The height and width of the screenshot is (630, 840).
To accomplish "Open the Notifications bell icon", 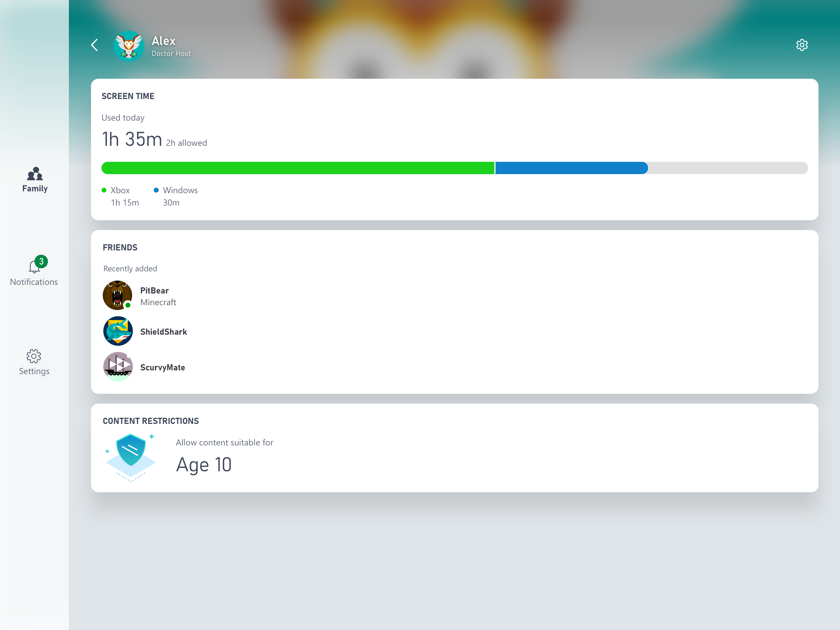I will click(x=34, y=266).
